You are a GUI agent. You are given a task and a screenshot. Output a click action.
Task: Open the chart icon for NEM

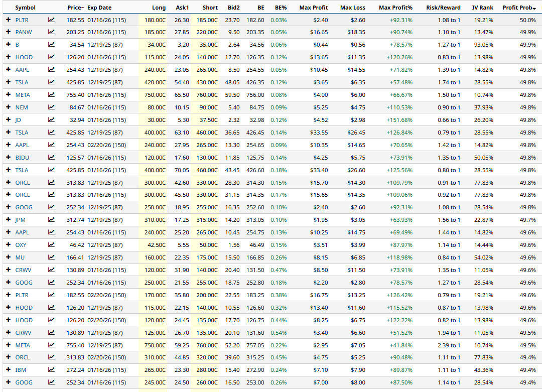click(51, 107)
